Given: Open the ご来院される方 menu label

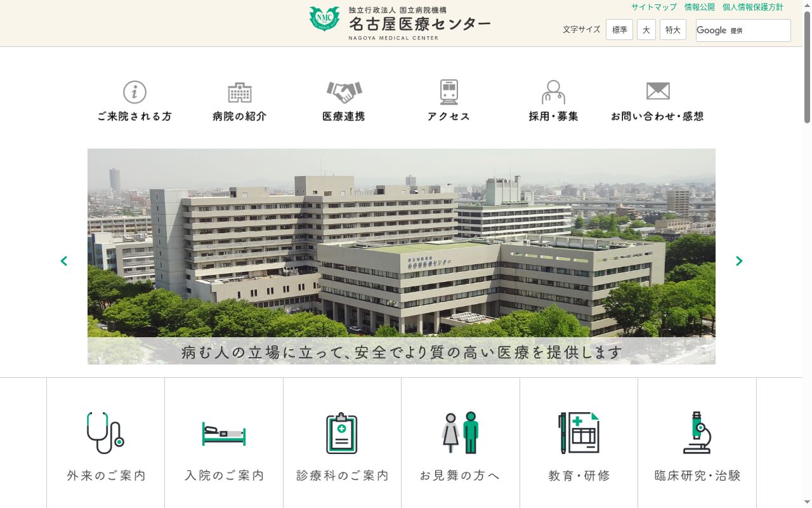Looking at the screenshot, I should (134, 116).
